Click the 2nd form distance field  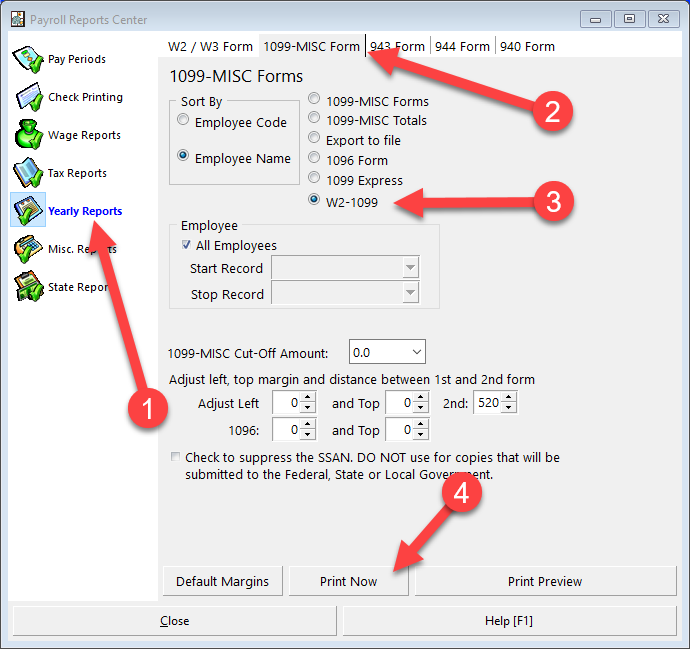click(x=488, y=404)
